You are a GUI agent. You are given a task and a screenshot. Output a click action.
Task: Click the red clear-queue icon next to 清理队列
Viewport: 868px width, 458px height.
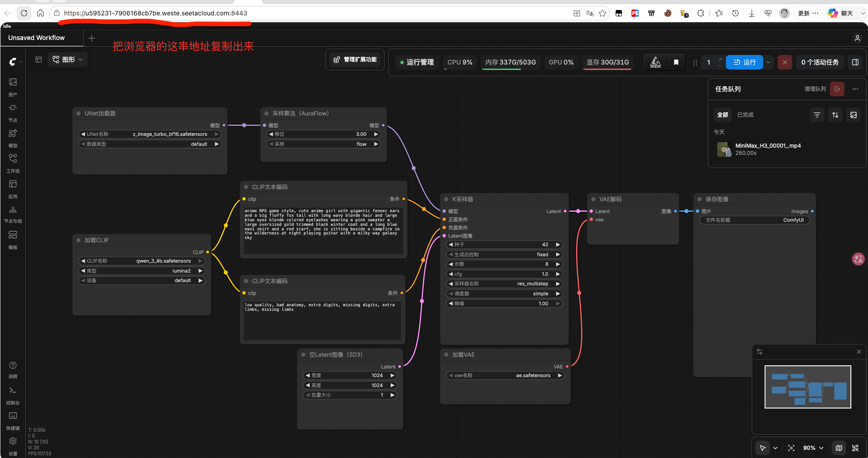coord(837,89)
